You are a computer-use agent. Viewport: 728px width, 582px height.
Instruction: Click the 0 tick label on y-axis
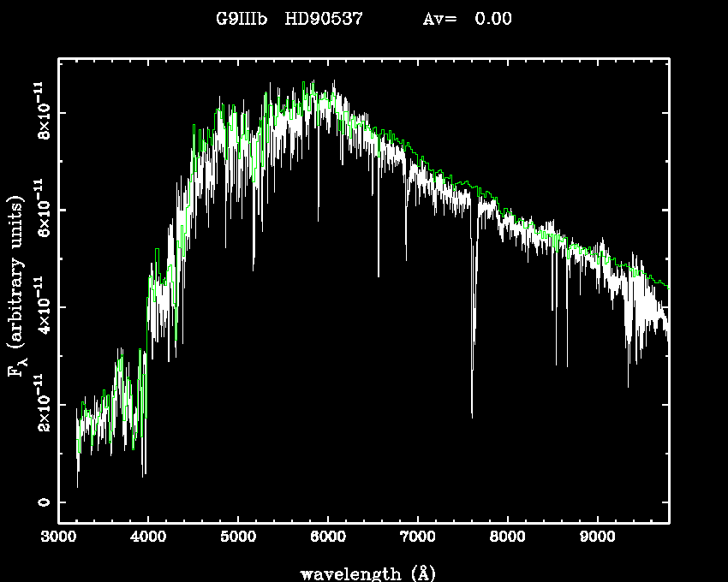click(x=41, y=502)
